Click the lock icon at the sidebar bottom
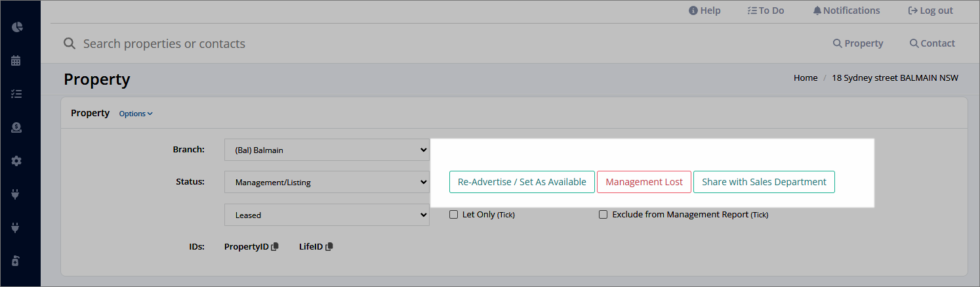 coord(16,261)
